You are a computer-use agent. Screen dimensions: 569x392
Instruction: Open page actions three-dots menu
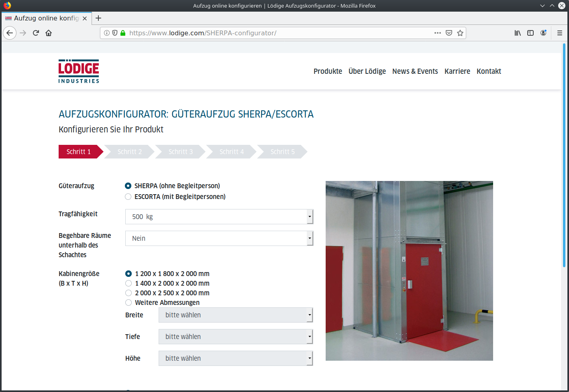[x=438, y=33]
